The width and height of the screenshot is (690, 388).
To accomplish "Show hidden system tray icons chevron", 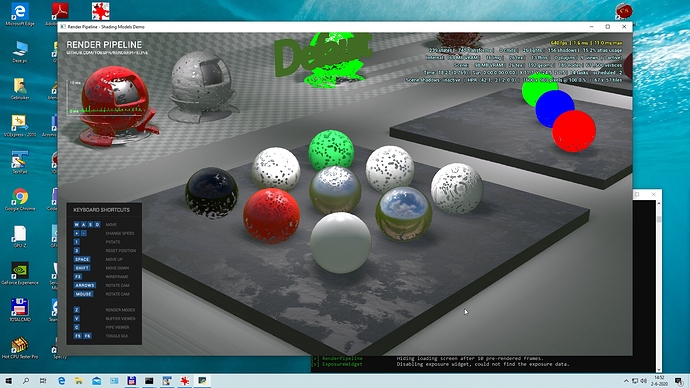I will [626, 381].
